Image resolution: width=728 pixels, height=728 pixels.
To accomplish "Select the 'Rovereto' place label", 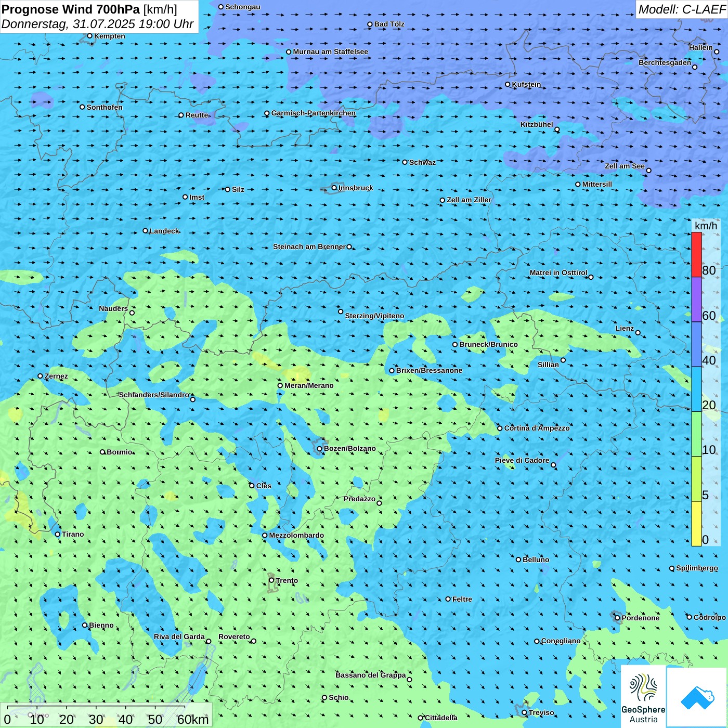I will point(234,636).
